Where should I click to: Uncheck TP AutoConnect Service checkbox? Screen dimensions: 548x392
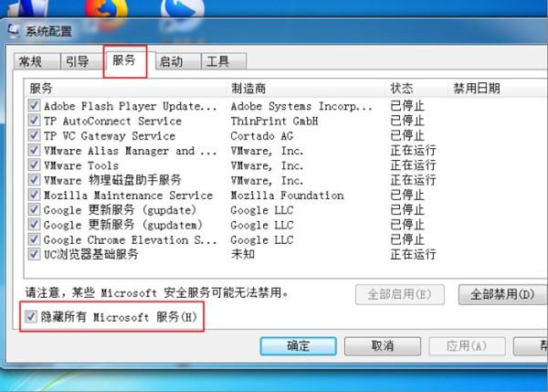34,121
